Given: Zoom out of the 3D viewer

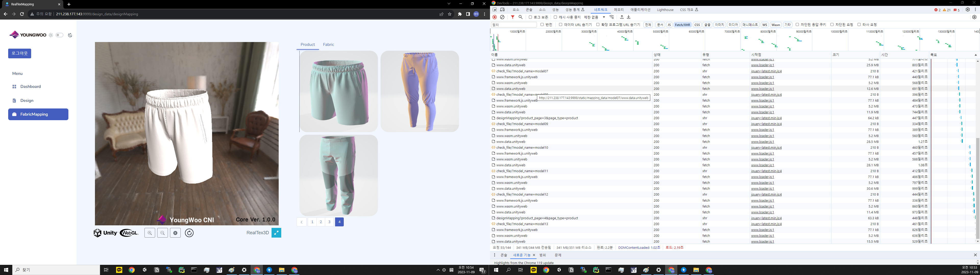Looking at the screenshot, I should (x=163, y=233).
